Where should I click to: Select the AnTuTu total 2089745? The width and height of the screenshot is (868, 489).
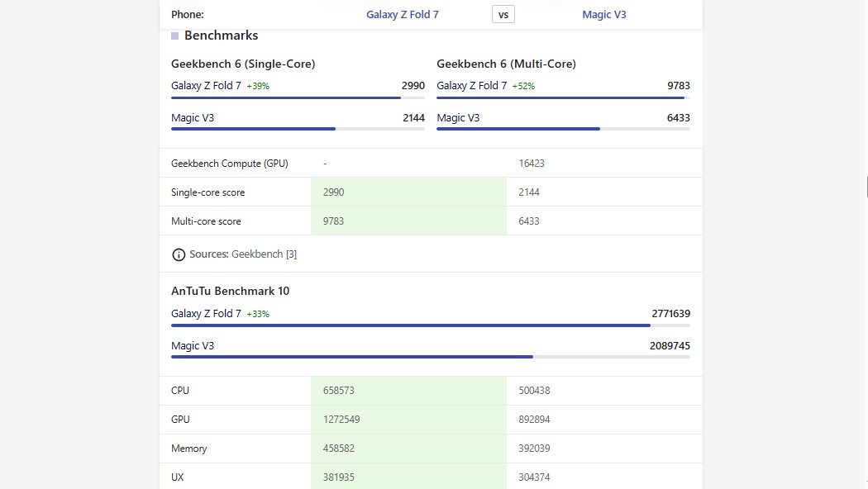coord(670,346)
